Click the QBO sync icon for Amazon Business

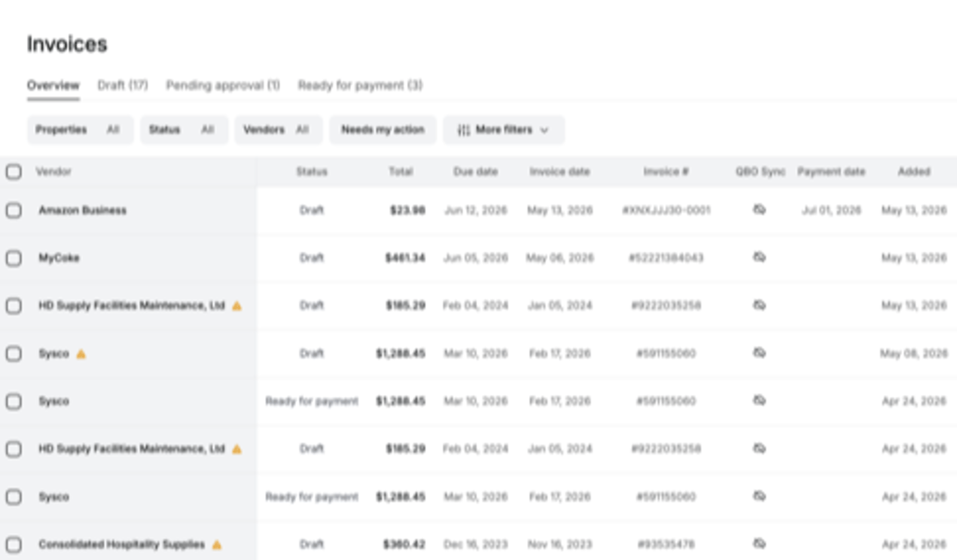(759, 210)
